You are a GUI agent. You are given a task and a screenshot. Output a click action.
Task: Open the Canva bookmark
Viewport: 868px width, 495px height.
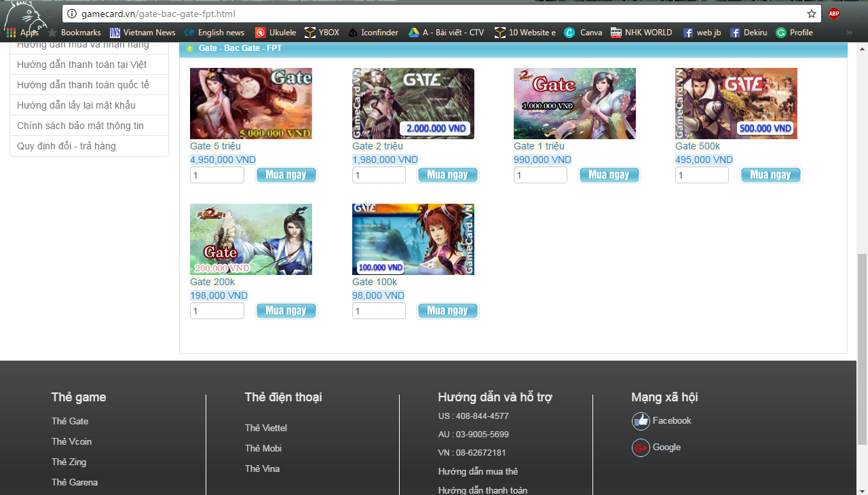point(584,33)
